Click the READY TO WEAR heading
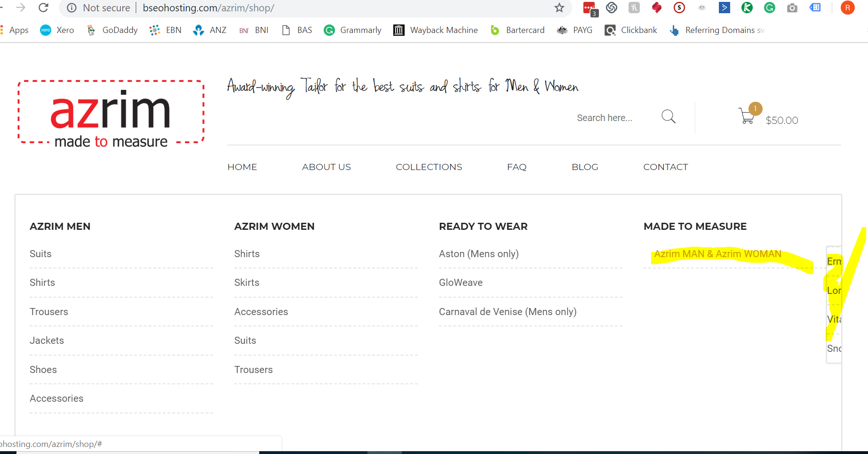 [483, 227]
